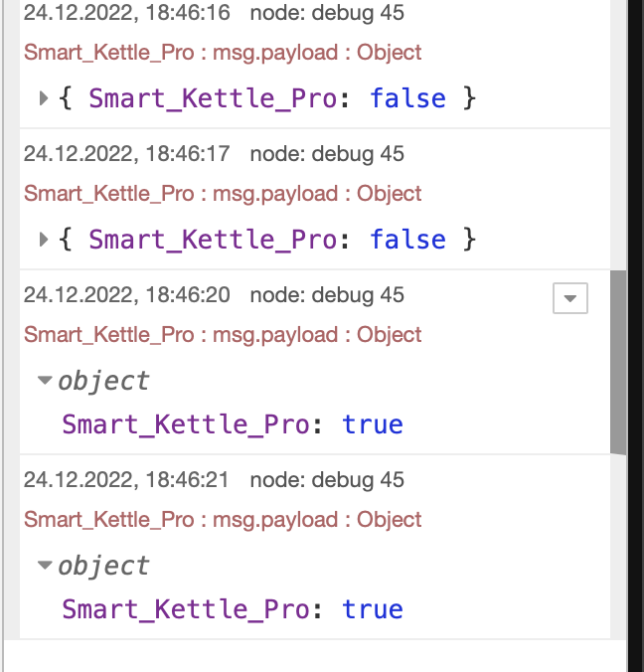Click the 18:46:21 timestamp
This screenshot has height=672, width=644.
127,480
